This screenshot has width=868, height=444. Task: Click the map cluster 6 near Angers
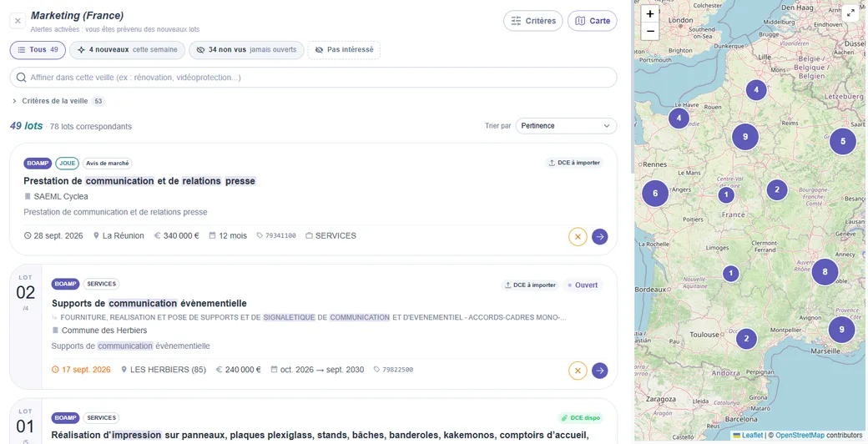[655, 194]
